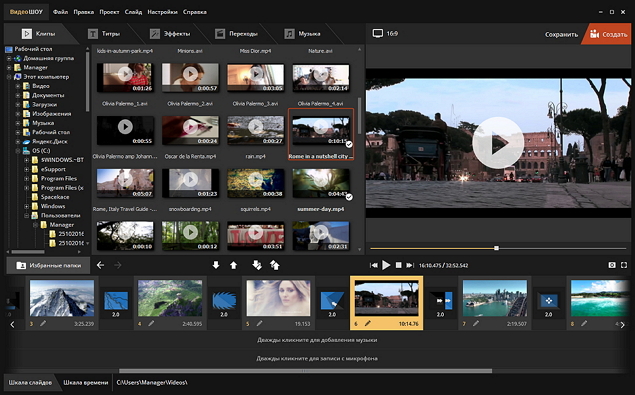The width and height of the screenshot is (635, 395).
Task: Open the Проект menu
Action: 109,12
